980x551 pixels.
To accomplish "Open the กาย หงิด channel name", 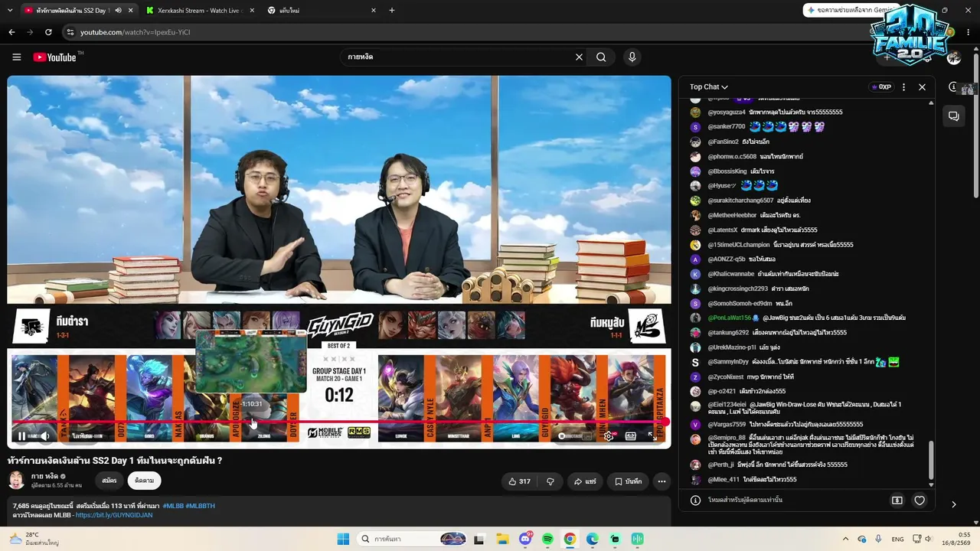I will [44, 476].
